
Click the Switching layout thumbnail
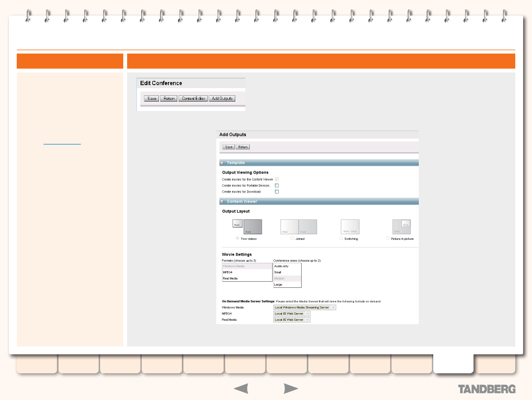(x=350, y=227)
